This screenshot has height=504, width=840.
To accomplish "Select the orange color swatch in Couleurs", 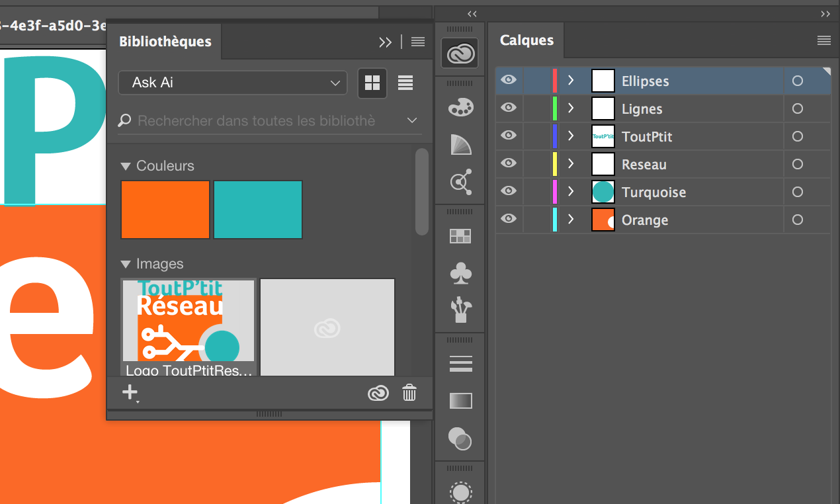I will 165,208.
